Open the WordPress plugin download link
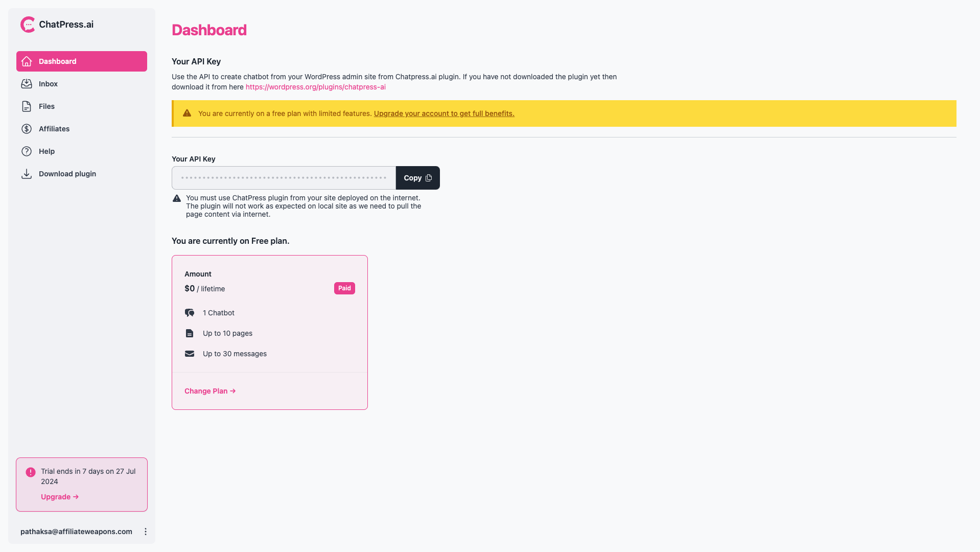Screen dimensions: 980x552 315,87
